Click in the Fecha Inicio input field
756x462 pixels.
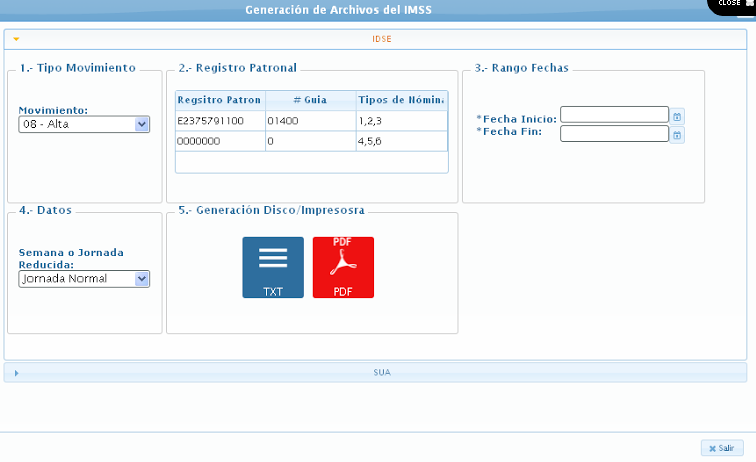[614, 115]
